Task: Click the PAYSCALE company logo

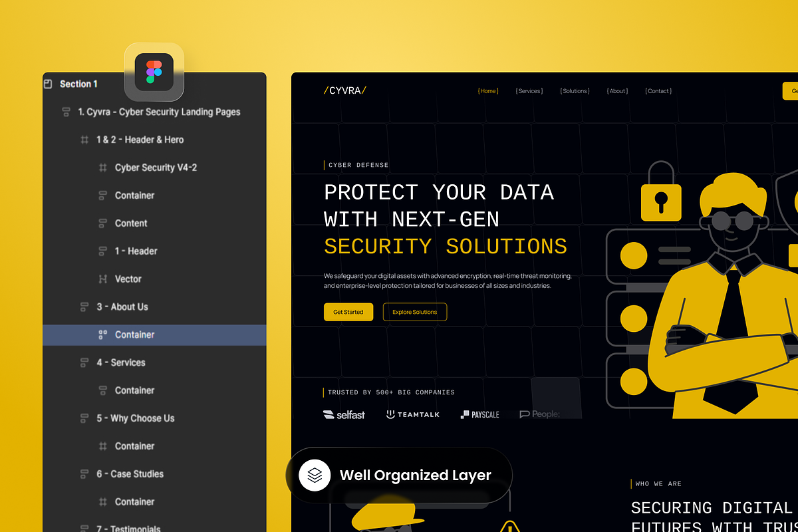Action: [x=480, y=414]
